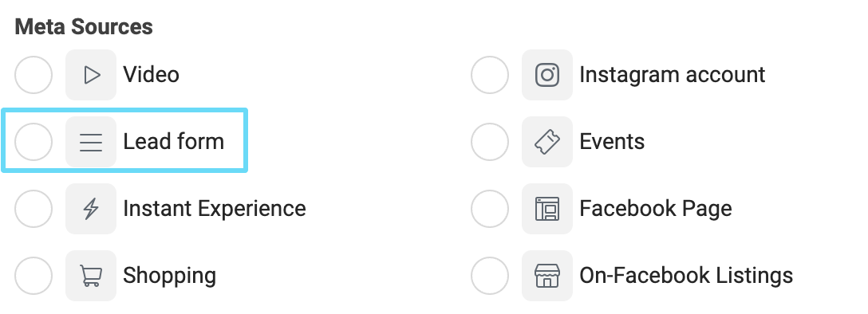The height and width of the screenshot is (314, 868).
Task: Choose the Shopping radio button
Action: point(34,275)
